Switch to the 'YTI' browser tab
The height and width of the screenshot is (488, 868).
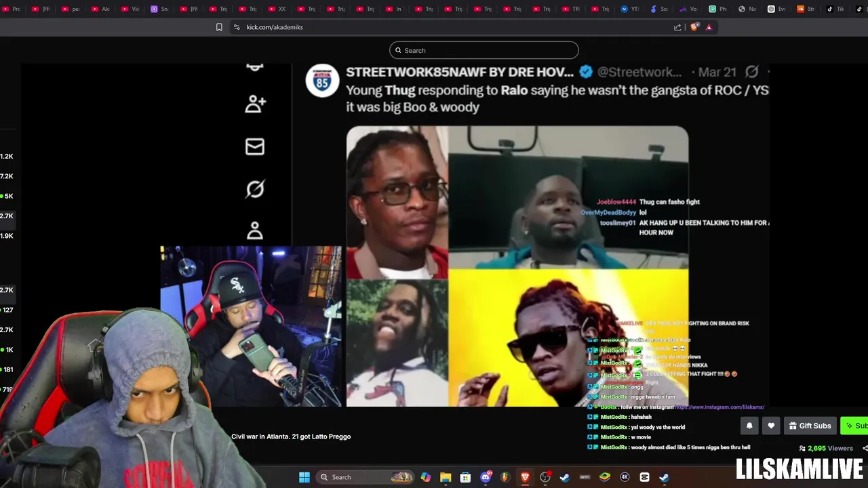(x=629, y=9)
